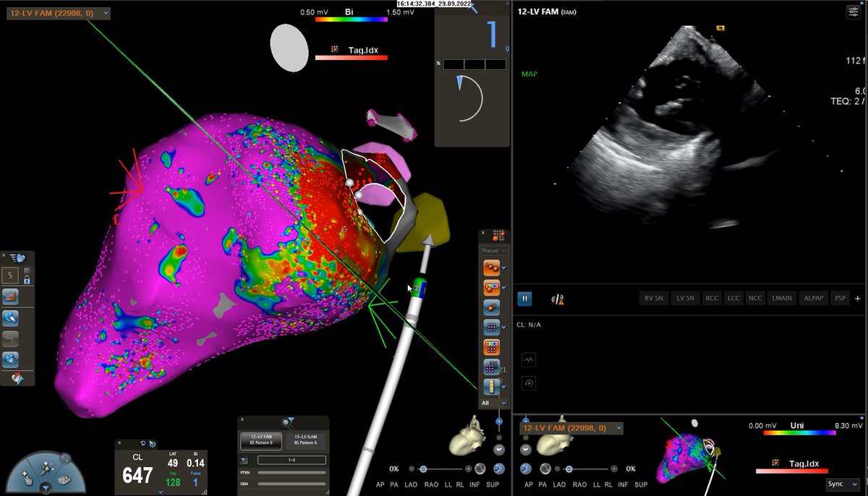
Task: Select the grey dotted-grid points icon
Action: tap(491, 327)
